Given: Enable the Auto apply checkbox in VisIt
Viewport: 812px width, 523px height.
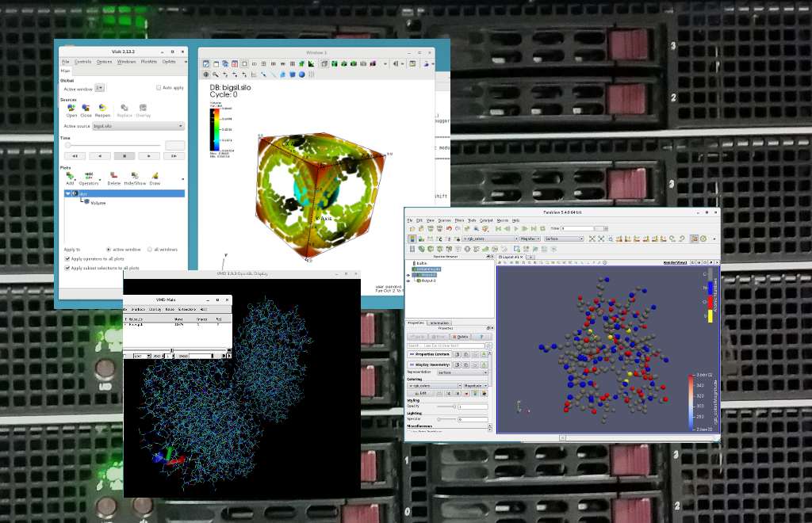Looking at the screenshot, I should (x=159, y=87).
